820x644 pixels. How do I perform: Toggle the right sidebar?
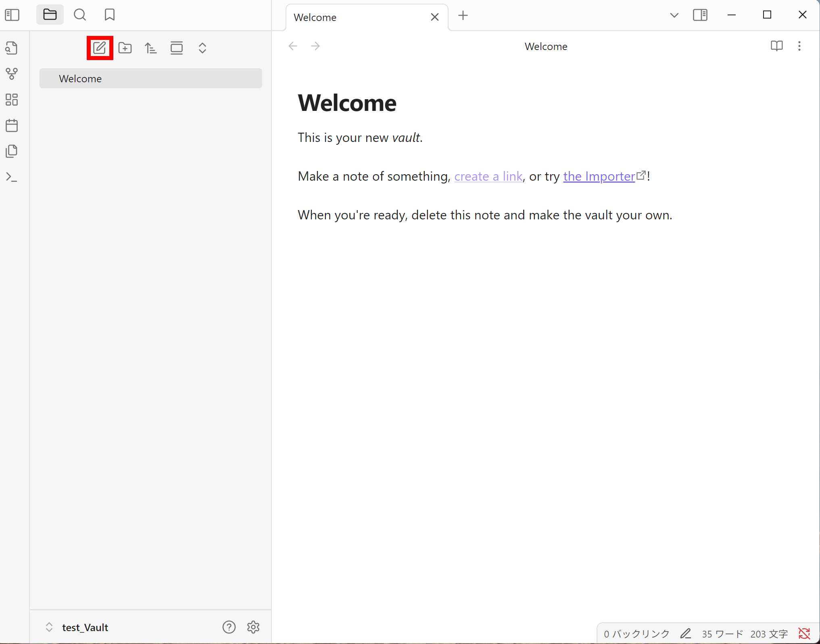(700, 15)
